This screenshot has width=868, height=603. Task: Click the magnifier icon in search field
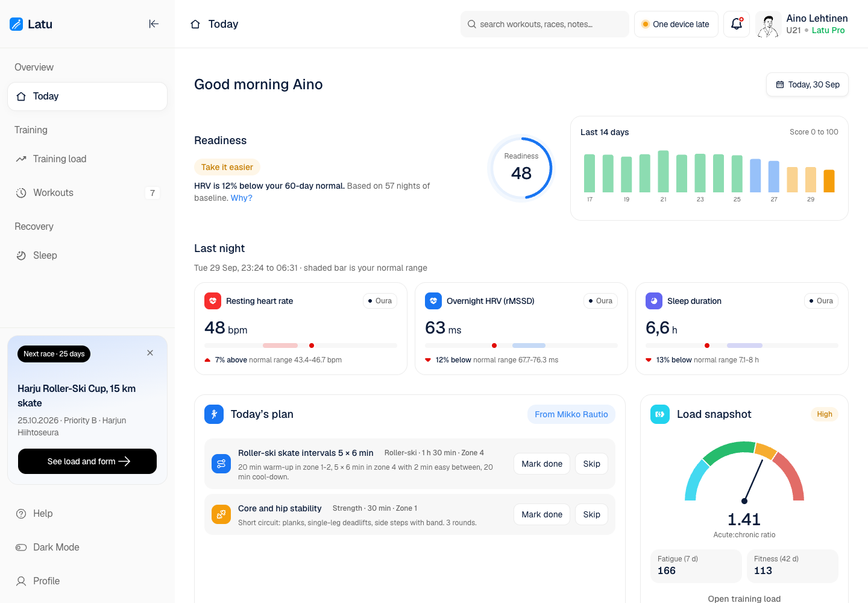(x=472, y=24)
